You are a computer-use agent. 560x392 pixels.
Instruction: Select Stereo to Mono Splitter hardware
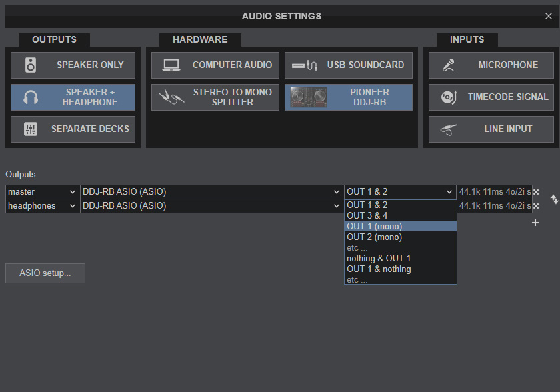[x=215, y=97]
